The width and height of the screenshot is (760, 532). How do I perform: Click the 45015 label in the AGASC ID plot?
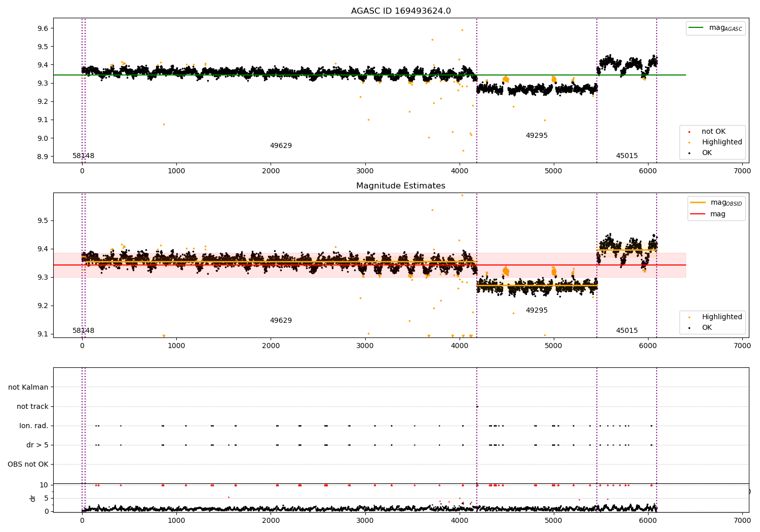[x=627, y=156]
